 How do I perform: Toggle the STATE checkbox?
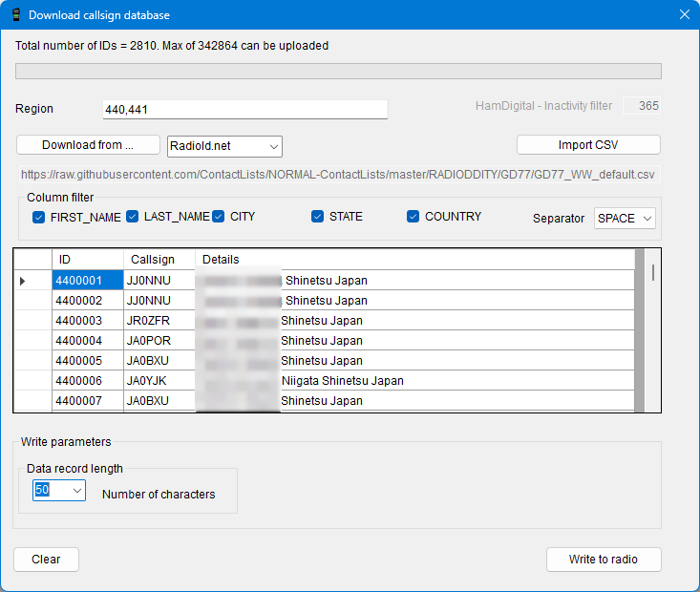[318, 217]
